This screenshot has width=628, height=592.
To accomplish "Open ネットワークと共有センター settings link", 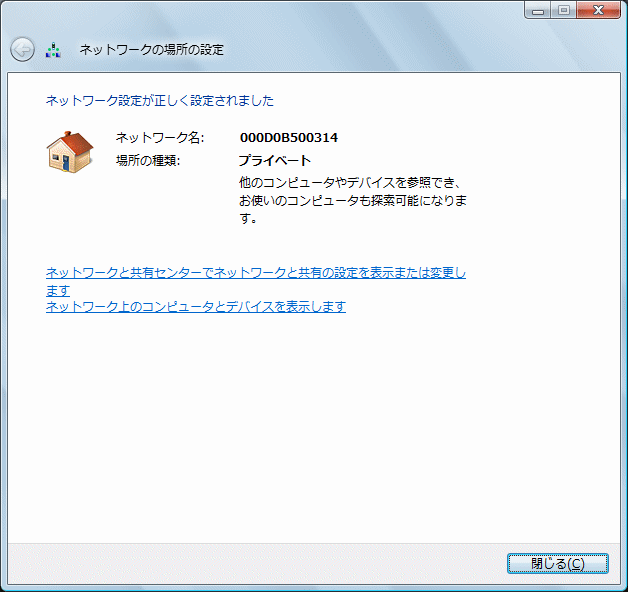I will (255, 273).
